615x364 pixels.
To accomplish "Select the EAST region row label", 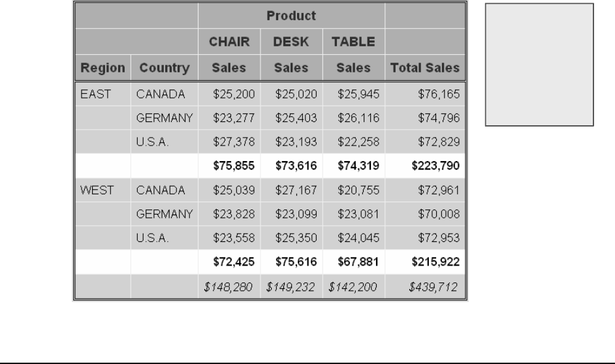I will pos(93,94).
